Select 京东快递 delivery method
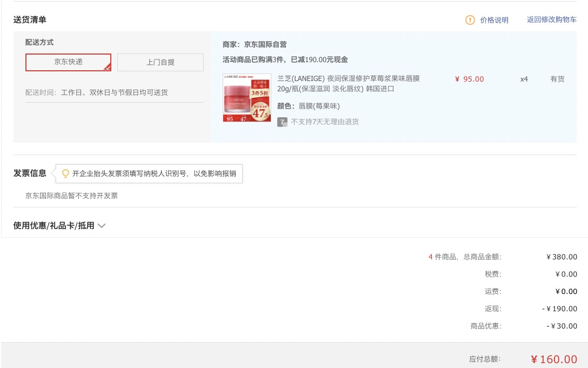Screen dimensions: 588x368 (68, 62)
